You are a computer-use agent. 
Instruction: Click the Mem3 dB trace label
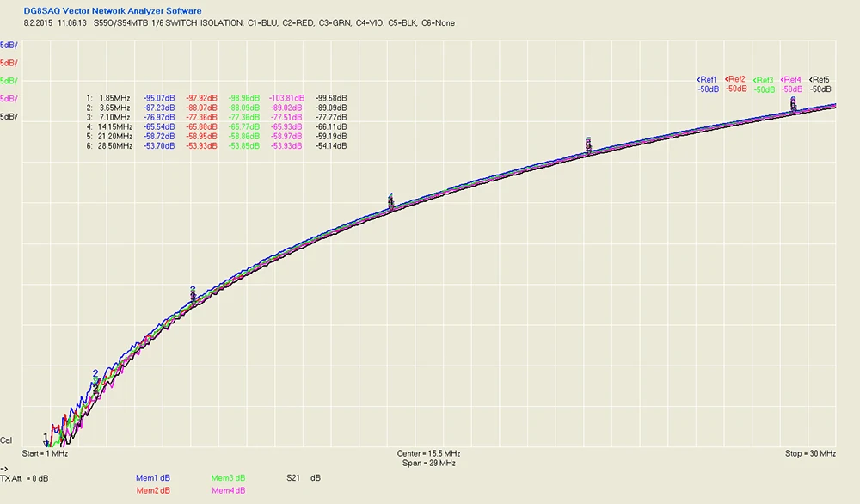pyautogui.click(x=228, y=478)
